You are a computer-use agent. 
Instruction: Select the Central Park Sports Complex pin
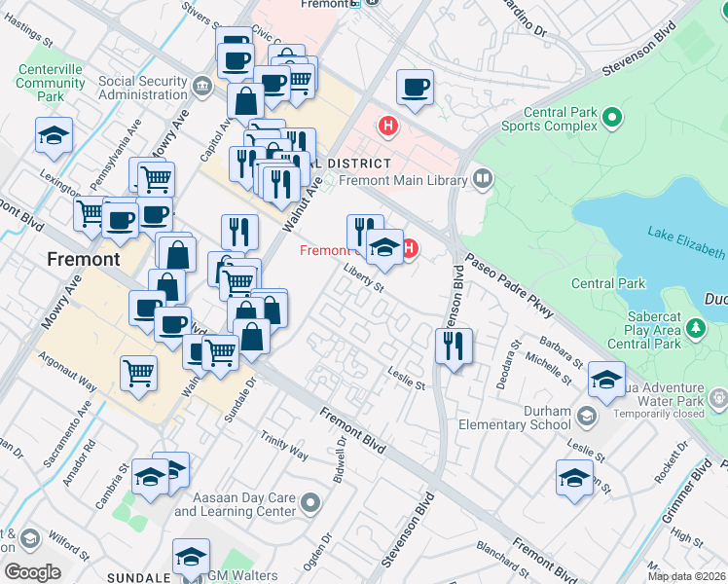[x=612, y=118]
